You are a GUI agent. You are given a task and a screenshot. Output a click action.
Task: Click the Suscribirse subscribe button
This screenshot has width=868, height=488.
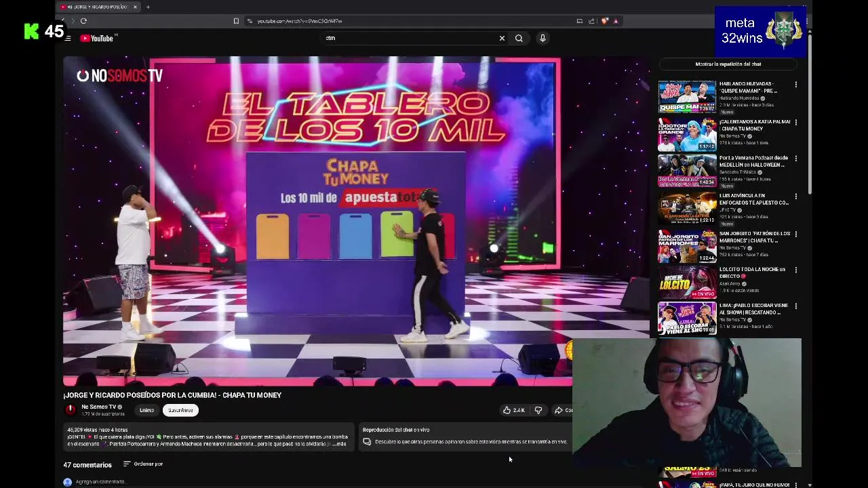(180, 410)
